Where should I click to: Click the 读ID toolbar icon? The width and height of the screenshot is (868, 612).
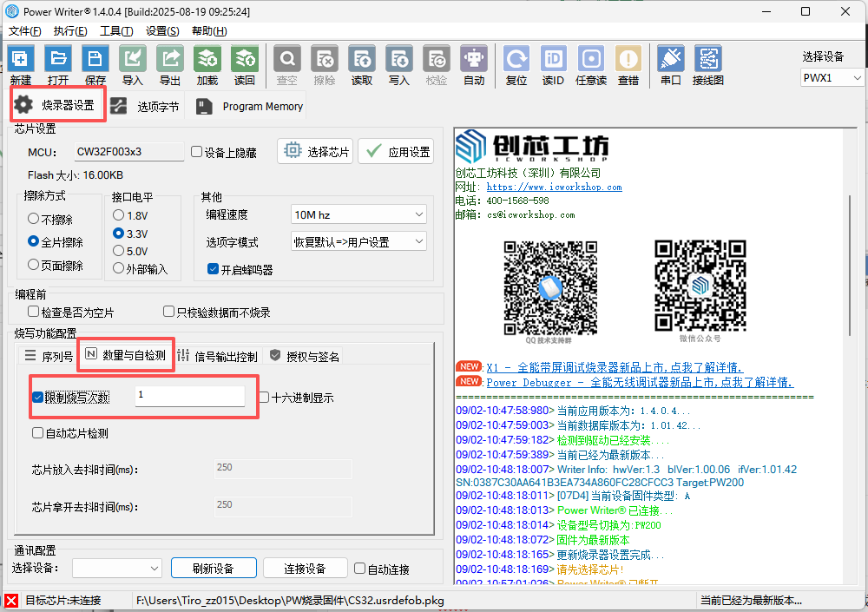point(554,59)
